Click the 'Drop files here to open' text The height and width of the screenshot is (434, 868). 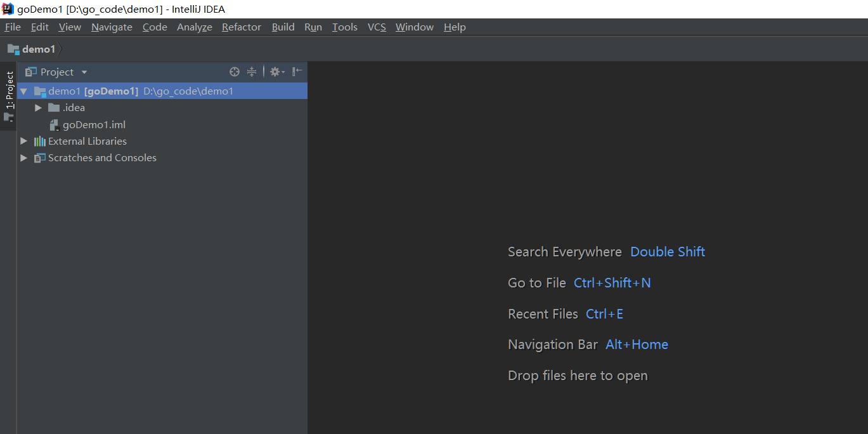tap(578, 376)
